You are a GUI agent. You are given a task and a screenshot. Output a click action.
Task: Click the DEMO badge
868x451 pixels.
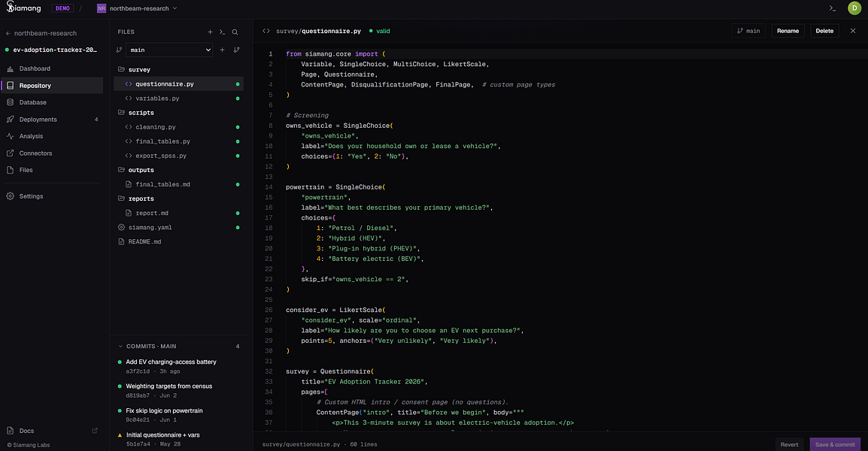[x=62, y=8]
